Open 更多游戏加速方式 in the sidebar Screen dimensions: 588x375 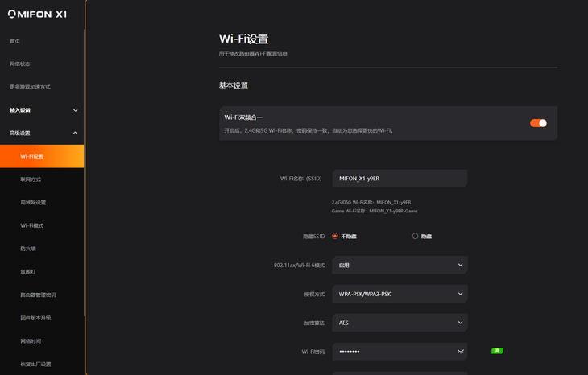30,87
